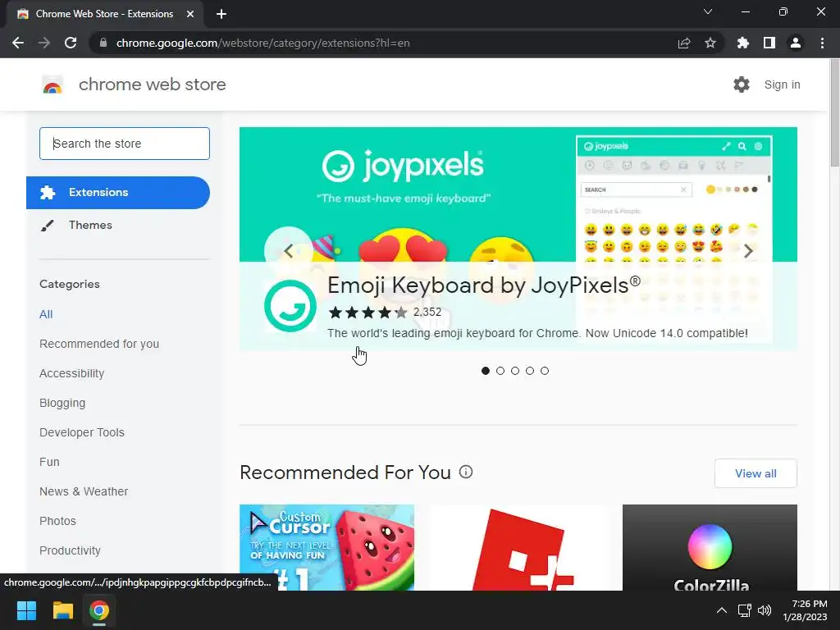
Task: Click the JoyPixels round logo icon
Action: coord(290,306)
